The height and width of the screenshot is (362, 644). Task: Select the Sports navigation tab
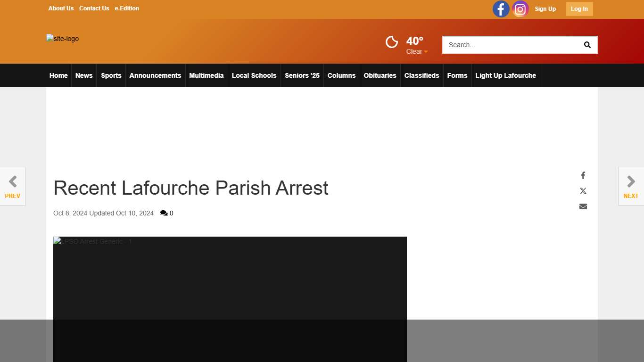click(x=111, y=75)
